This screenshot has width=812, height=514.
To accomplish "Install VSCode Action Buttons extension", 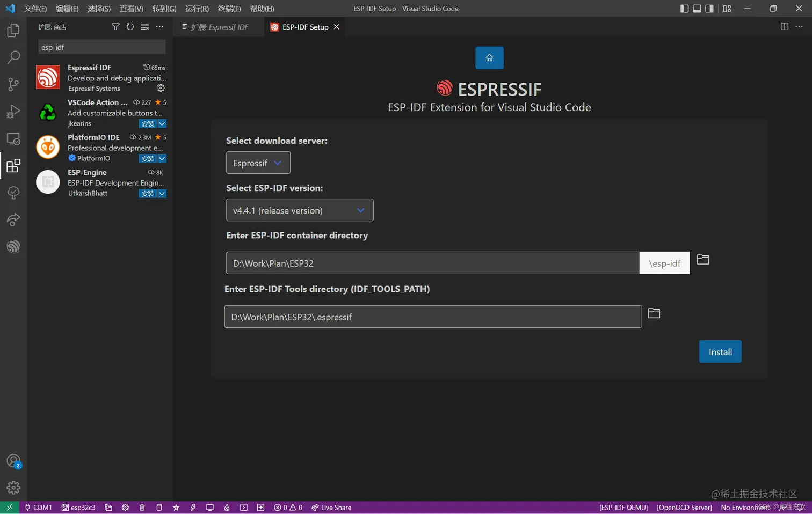I will pos(148,124).
